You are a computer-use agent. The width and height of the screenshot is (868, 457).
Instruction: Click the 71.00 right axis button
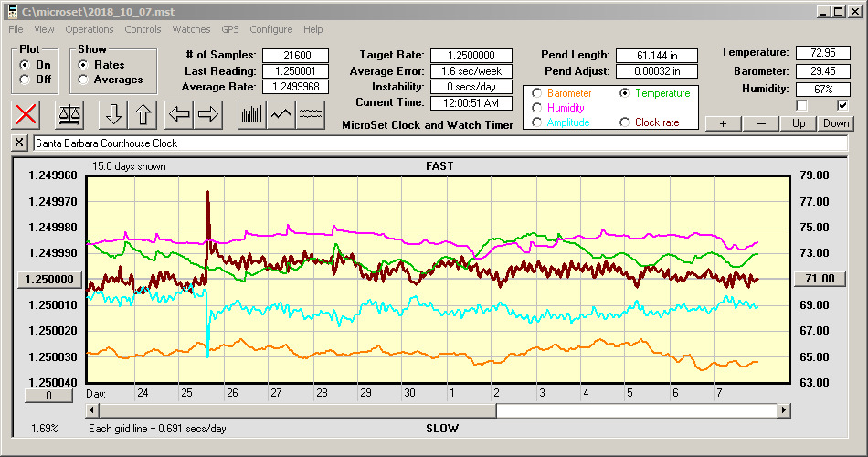pyautogui.click(x=820, y=279)
